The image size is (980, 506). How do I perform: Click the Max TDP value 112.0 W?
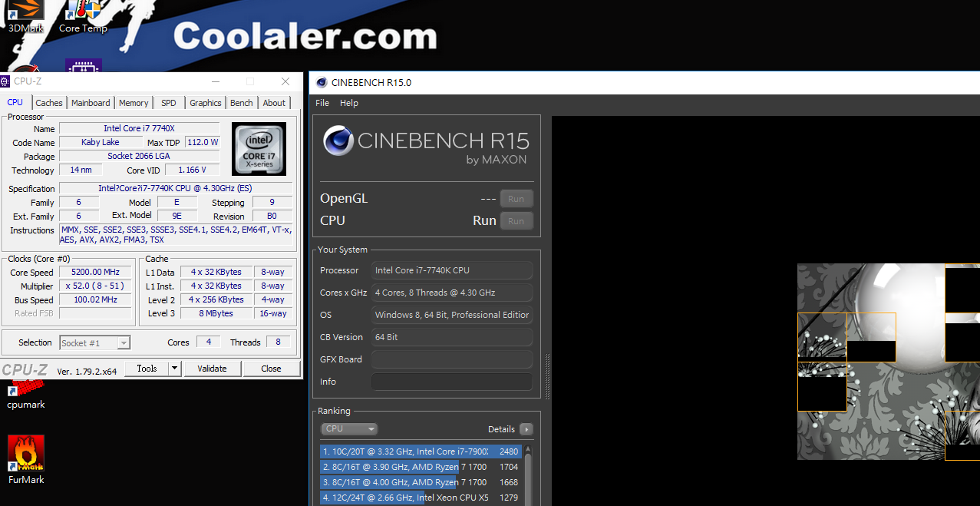click(203, 142)
